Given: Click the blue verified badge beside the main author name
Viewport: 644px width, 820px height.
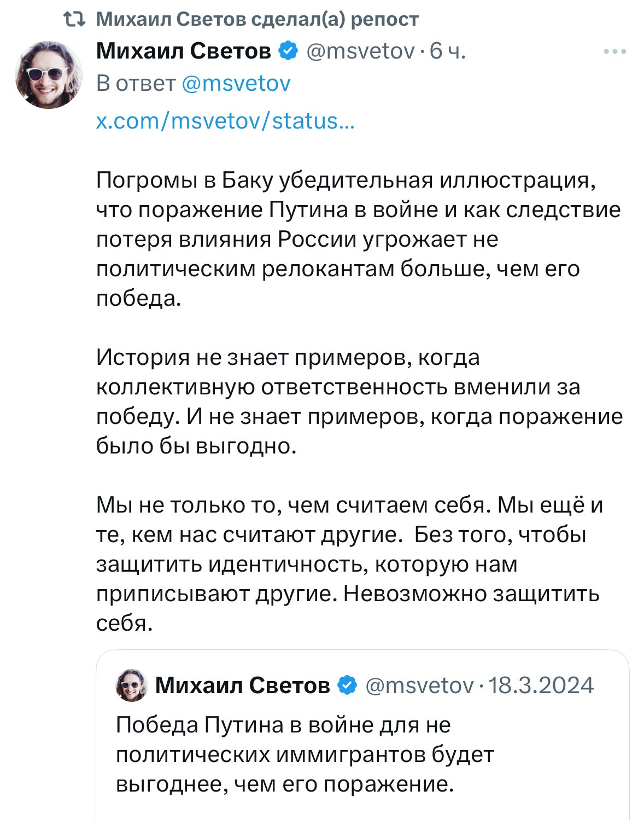Looking at the screenshot, I should pos(289,51).
